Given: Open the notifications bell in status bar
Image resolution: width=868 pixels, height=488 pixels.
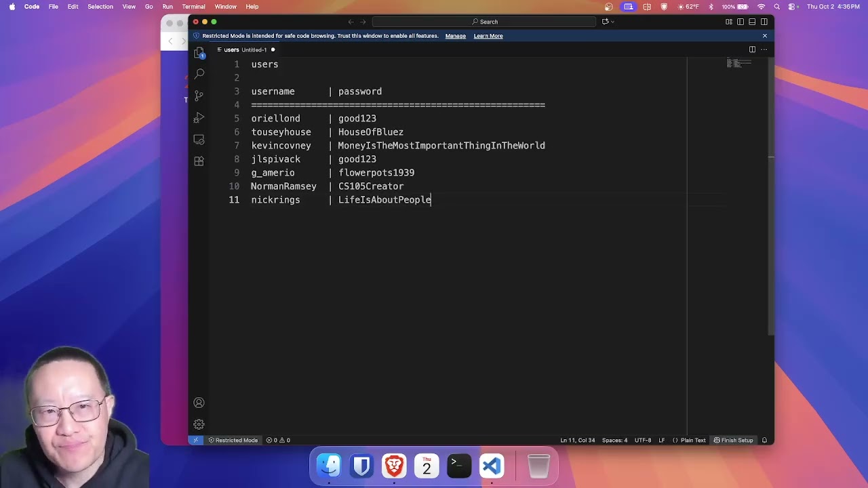Looking at the screenshot, I should 764,441.
